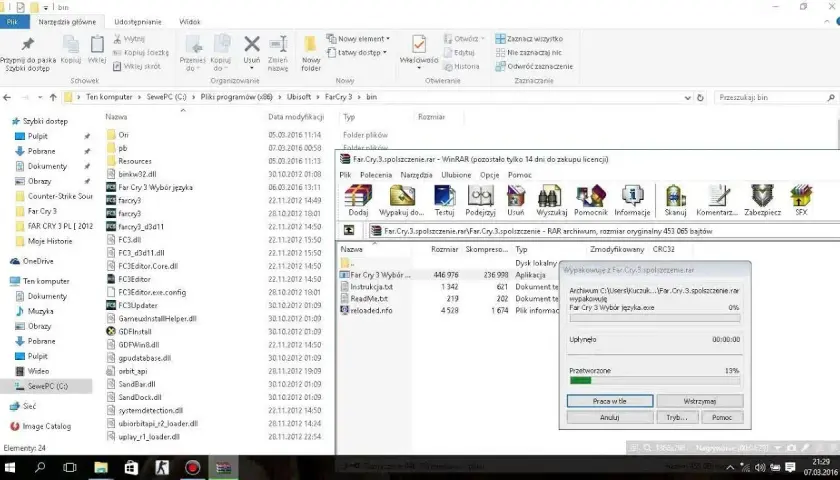Image resolution: width=840 pixels, height=480 pixels.
Task: Click WinRAR Wypakuj do toolbar icon
Action: click(402, 196)
